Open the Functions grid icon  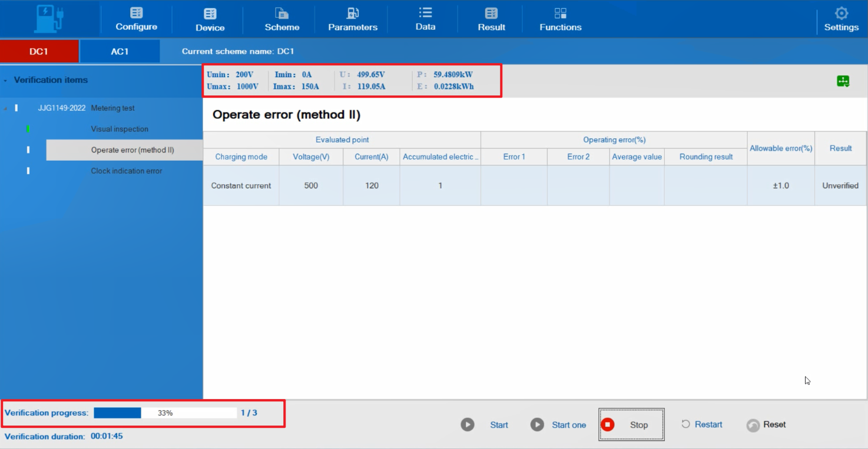pos(560,13)
